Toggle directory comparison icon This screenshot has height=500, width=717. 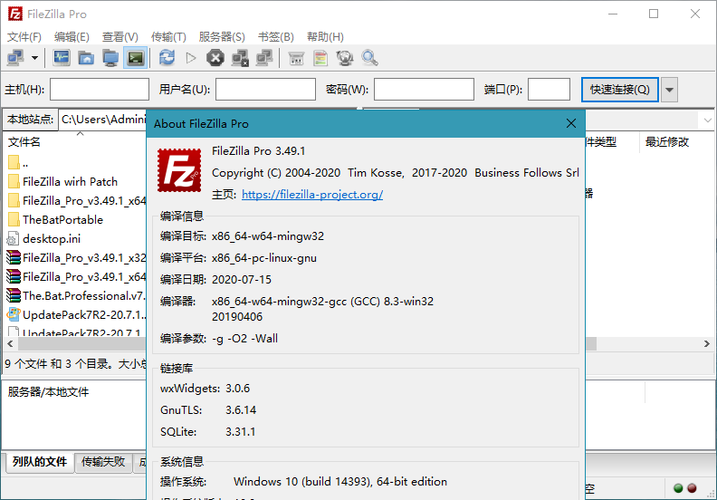321,58
